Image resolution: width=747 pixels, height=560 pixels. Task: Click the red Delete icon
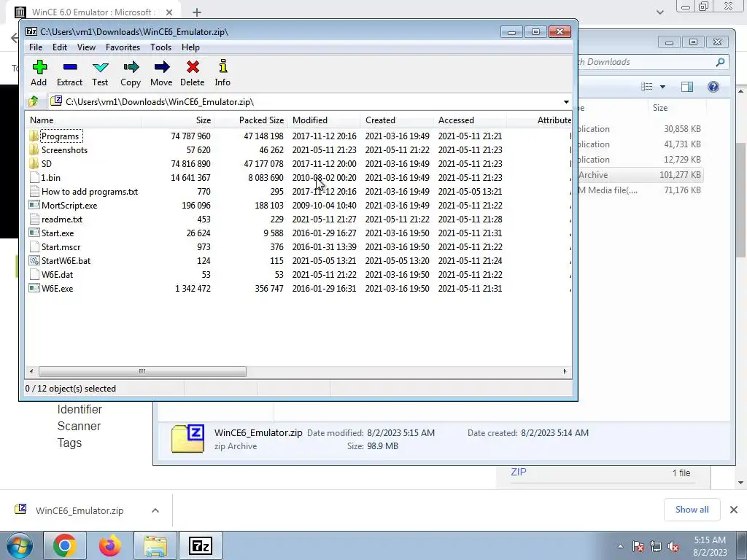[x=193, y=67]
